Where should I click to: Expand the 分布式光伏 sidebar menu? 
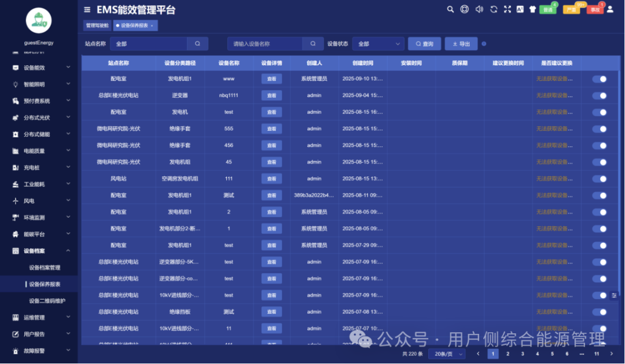point(42,117)
